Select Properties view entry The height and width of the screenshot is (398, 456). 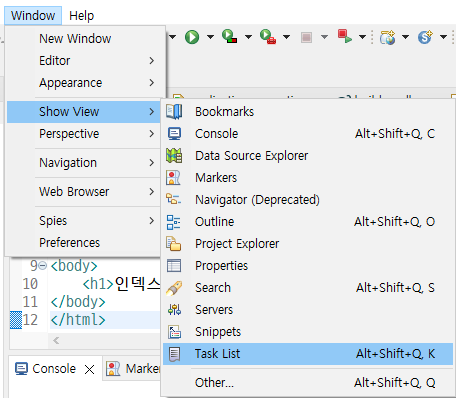(x=308, y=266)
